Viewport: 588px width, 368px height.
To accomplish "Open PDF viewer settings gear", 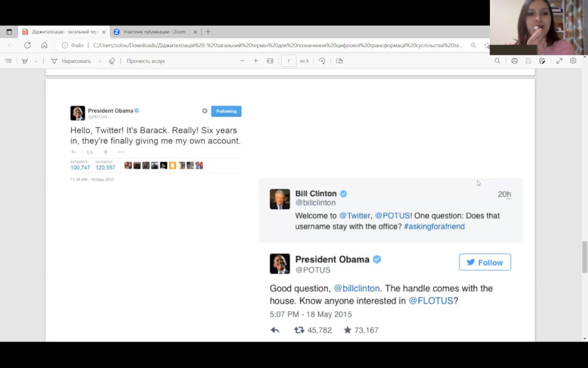I will pyautogui.click(x=573, y=61).
